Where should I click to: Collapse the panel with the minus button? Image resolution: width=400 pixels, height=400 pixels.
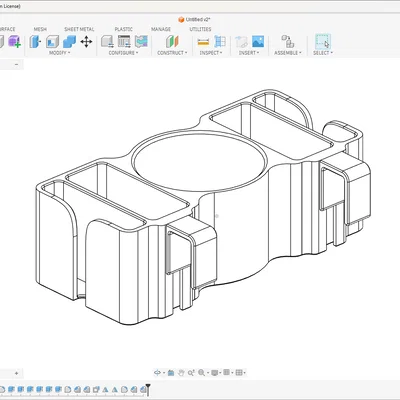click(16, 64)
